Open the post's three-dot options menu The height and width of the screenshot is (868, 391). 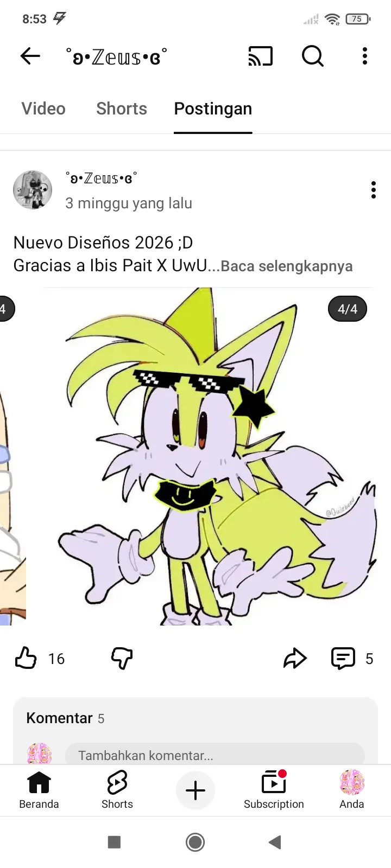[373, 190]
